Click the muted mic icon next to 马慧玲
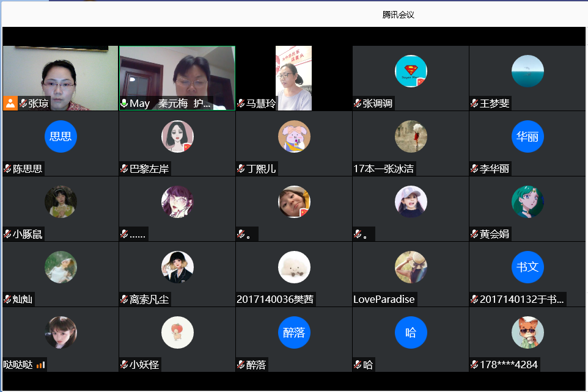Screen dimensions: 588x392 pos(241,104)
